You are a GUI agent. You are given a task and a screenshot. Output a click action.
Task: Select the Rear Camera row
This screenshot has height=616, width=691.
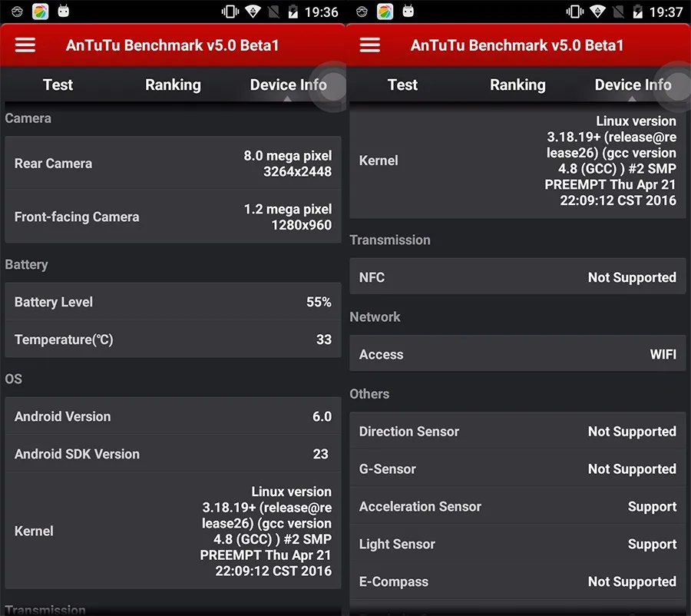point(173,163)
